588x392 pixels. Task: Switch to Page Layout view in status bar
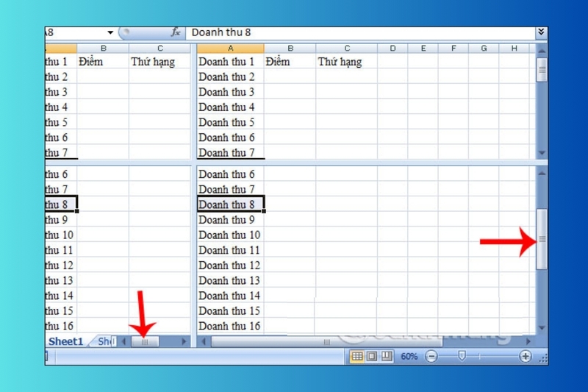point(372,356)
